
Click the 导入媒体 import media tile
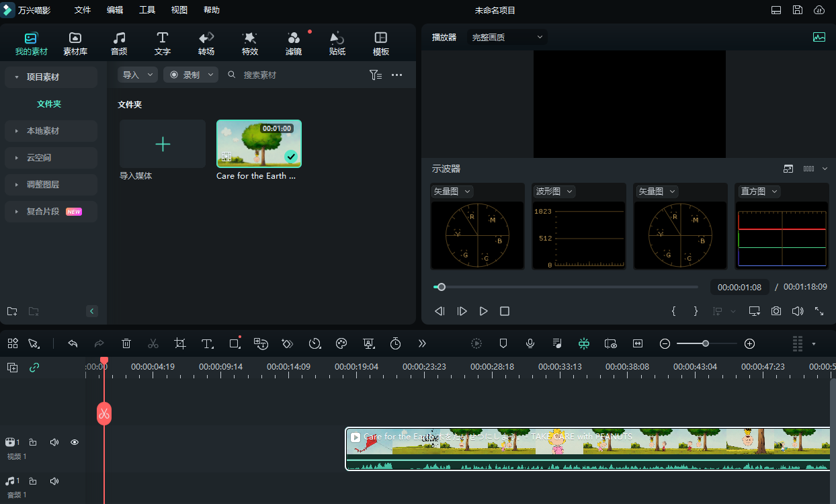pyautogui.click(x=163, y=144)
